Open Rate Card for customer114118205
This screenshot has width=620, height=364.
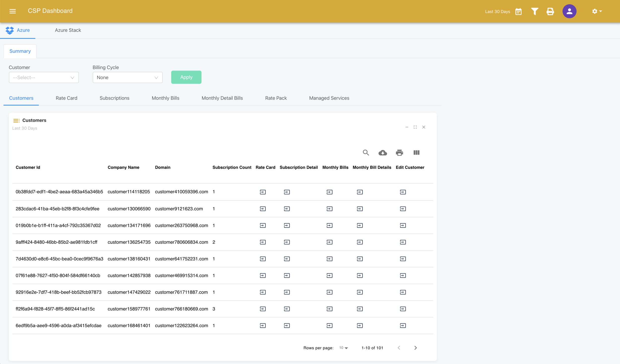pos(263,192)
